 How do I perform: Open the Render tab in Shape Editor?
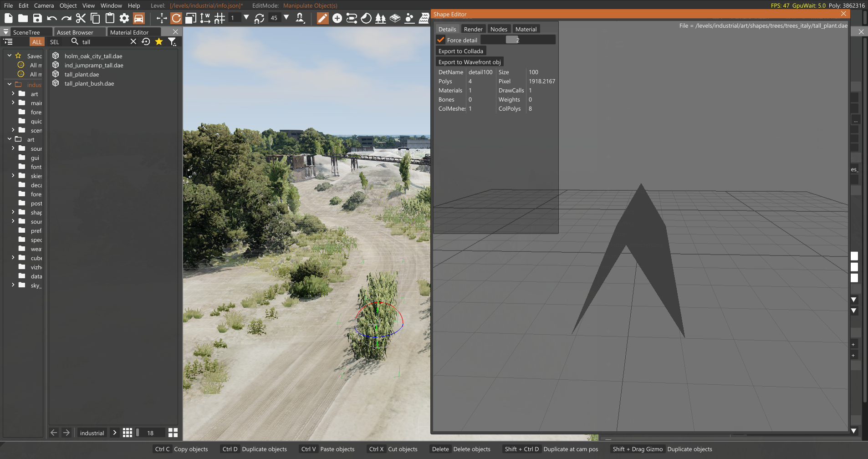(x=473, y=29)
